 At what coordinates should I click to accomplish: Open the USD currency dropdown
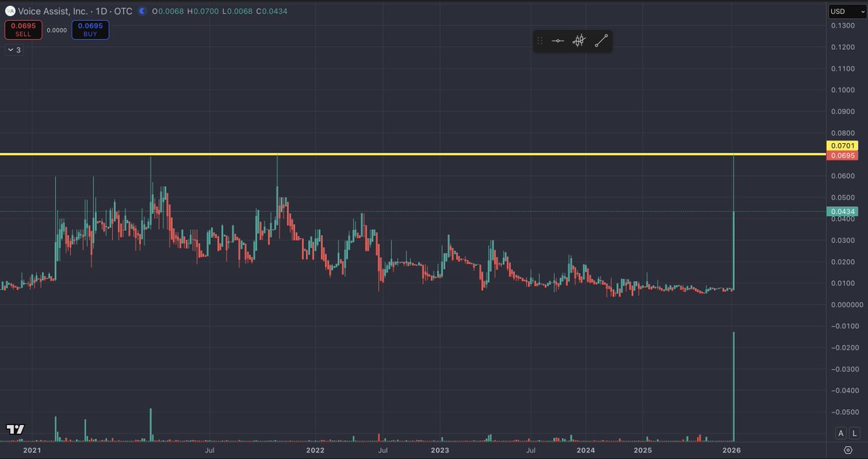click(x=847, y=11)
